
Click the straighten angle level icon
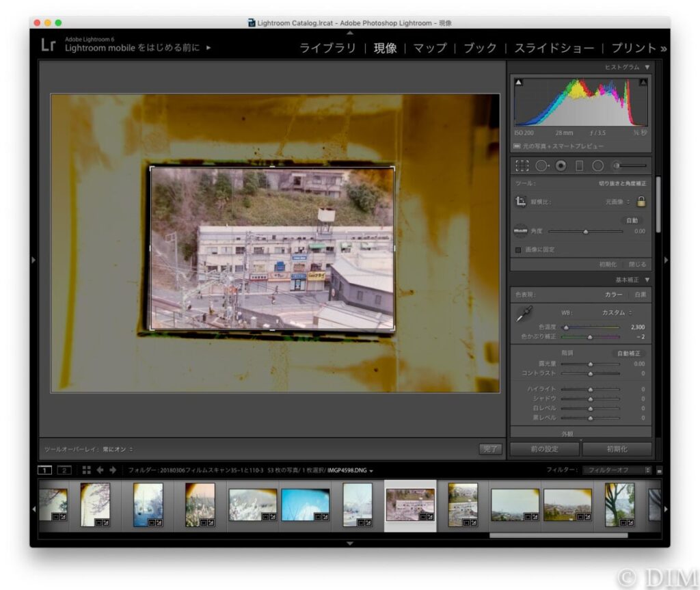tap(521, 231)
